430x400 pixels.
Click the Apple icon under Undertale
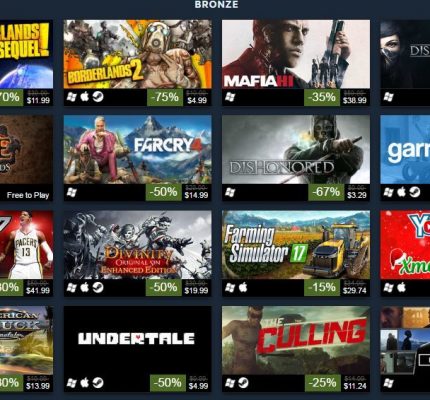(x=85, y=383)
